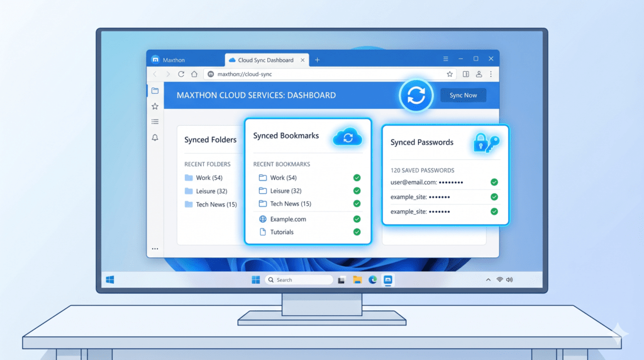Viewport: 644px width, 360px height.
Task: Expand the sidebar more options ellipsis
Action: pos(155,249)
